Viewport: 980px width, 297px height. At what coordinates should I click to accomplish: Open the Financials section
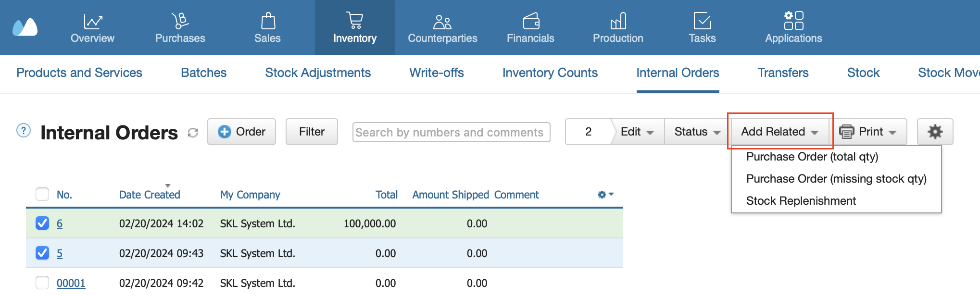tap(530, 28)
